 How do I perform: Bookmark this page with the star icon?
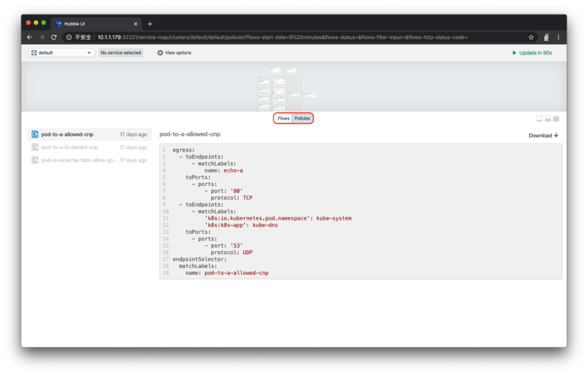point(531,37)
